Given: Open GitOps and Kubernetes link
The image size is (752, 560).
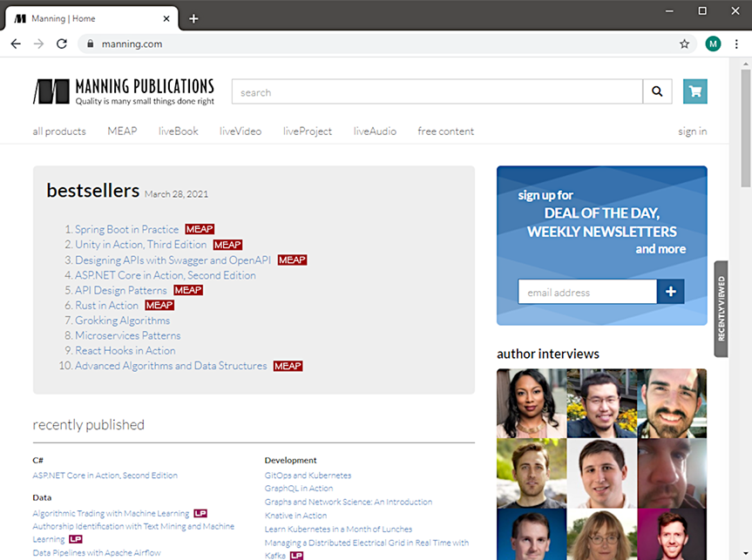Looking at the screenshot, I should tap(308, 476).
